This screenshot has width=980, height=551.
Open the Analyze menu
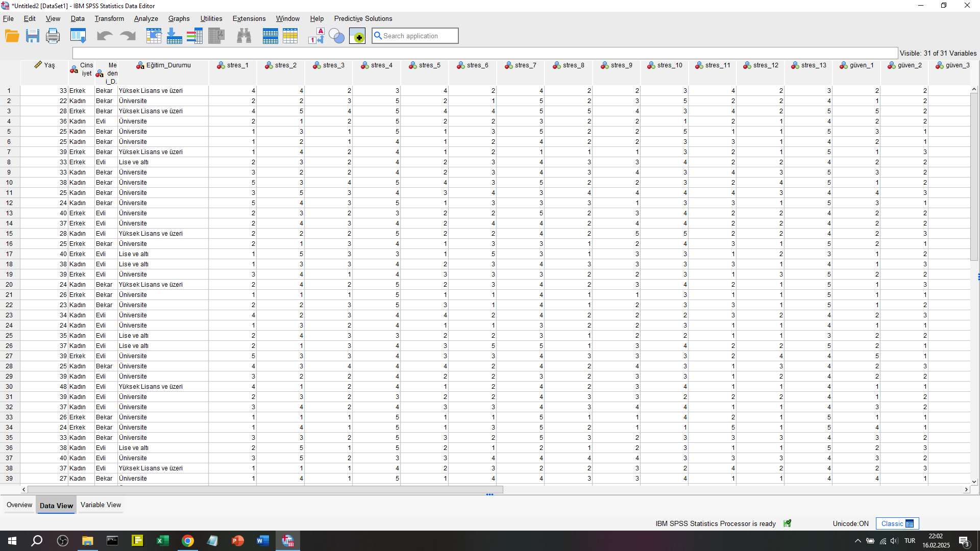click(x=146, y=18)
